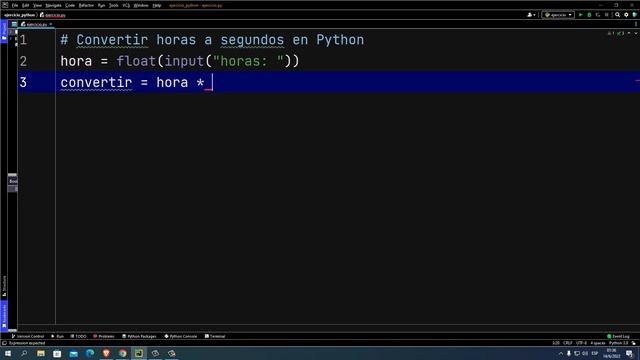Screen dimensions: 640x360
Task: Open the Refactor menu
Action: 86,5
